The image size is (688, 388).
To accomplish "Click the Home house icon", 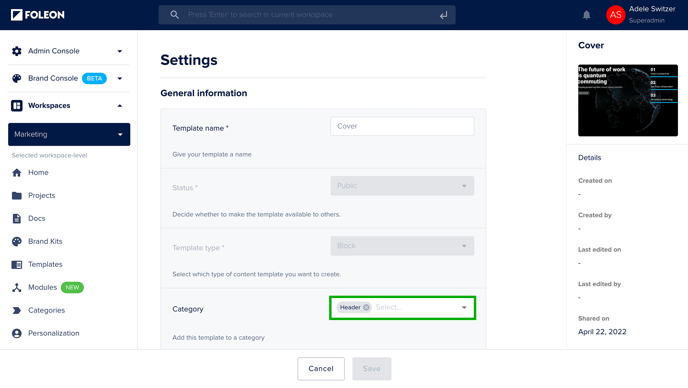I will coord(17,172).
